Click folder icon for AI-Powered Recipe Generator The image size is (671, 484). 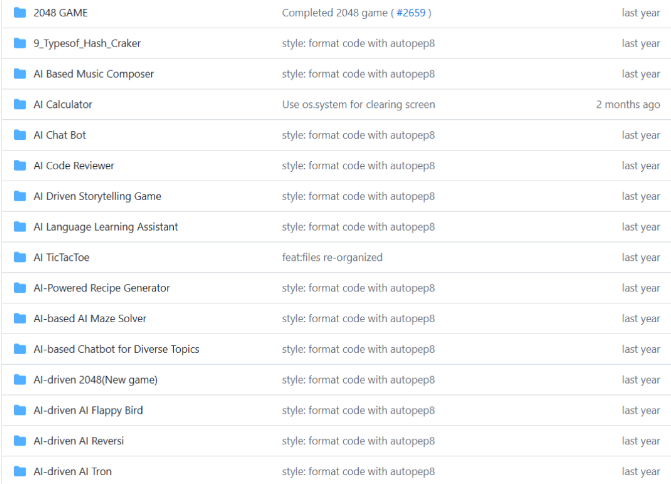pyautogui.click(x=20, y=288)
